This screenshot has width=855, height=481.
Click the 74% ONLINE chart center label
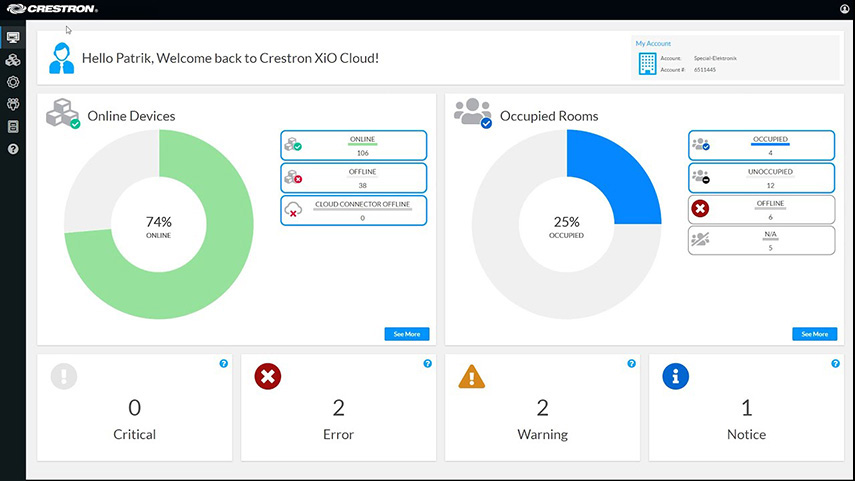tap(159, 227)
